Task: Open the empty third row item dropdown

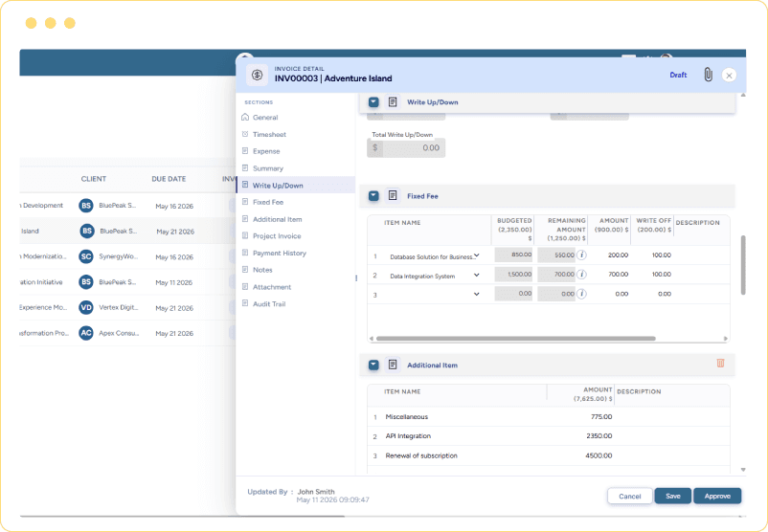Action: click(477, 294)
